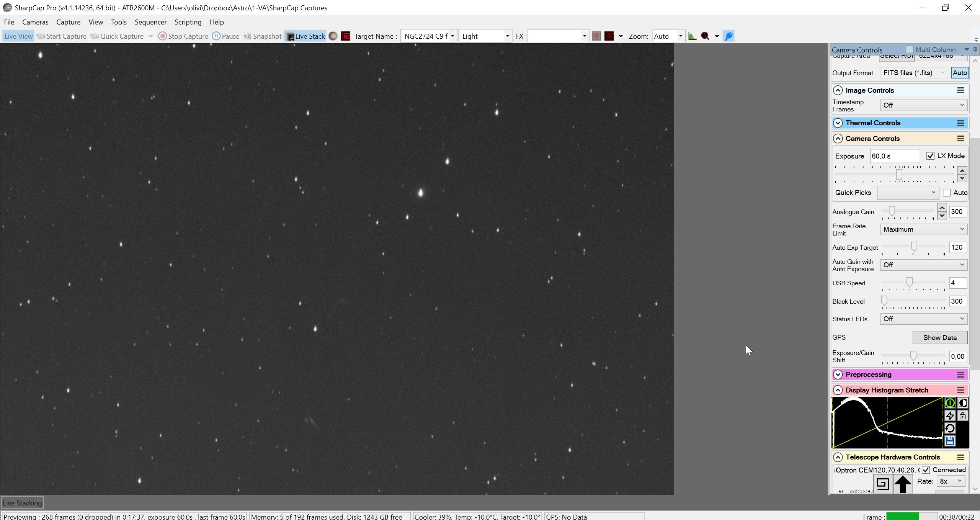This screenshot has height=520, width=980.
Task: Reset the histogram stretch with the circular arrow
Action: click(950, 428)
